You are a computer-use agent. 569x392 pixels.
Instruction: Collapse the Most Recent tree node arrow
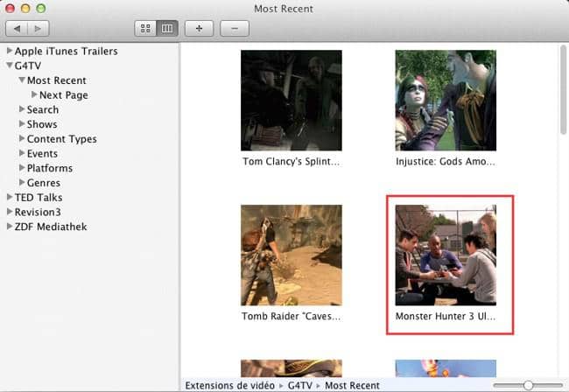point(22,80)
